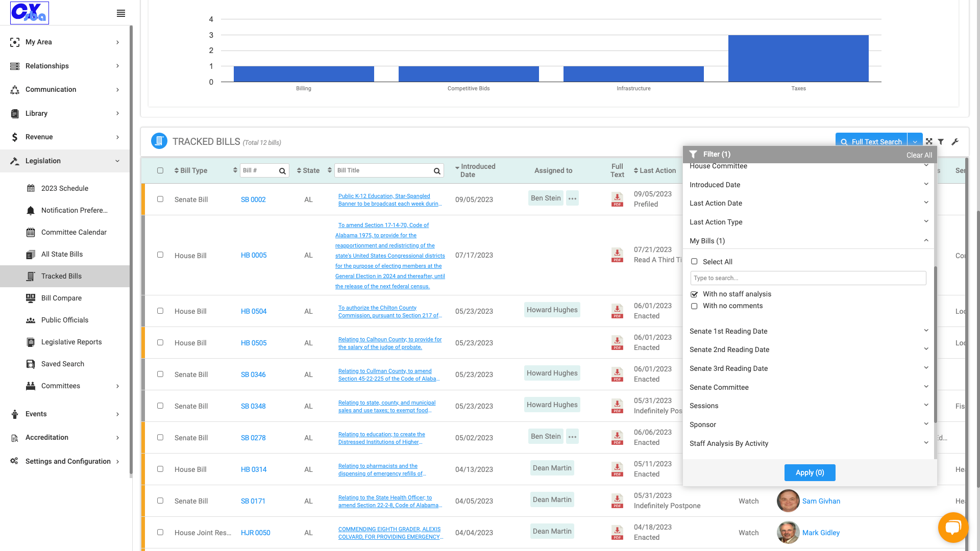The width and height of the screenshot is (980, 551).
Task: Expand the Sponsor filter section
Action: coord(808,424)
